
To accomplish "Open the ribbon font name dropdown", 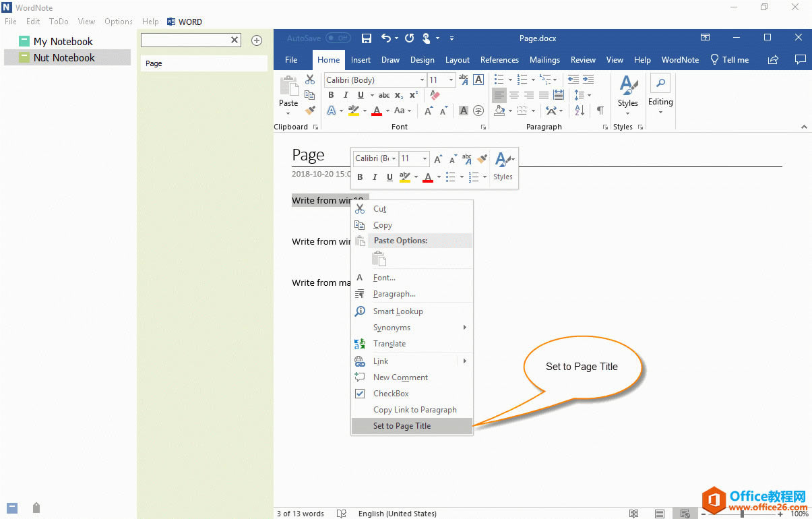I will (422, 80).
